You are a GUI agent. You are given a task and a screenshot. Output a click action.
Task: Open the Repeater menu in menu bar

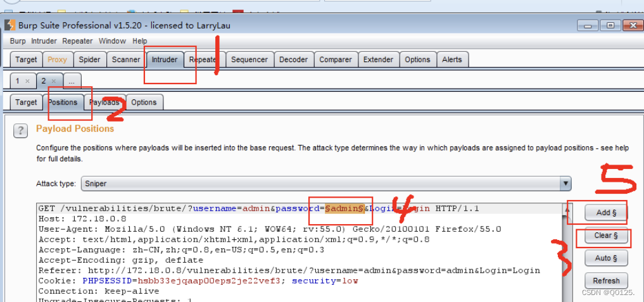pyautogui.click(x=78, y=41)
